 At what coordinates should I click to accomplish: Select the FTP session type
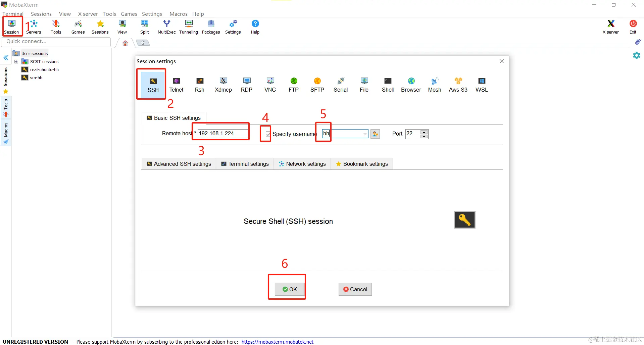pos(294,85)
